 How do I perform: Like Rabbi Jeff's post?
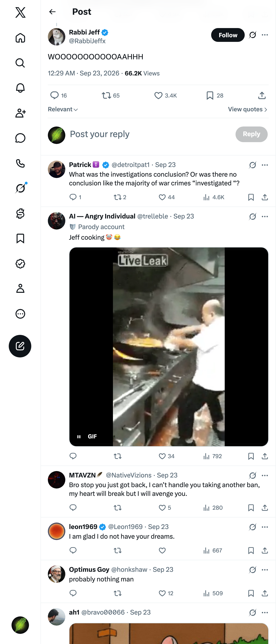pyautogui.click(x=166, y=95)
